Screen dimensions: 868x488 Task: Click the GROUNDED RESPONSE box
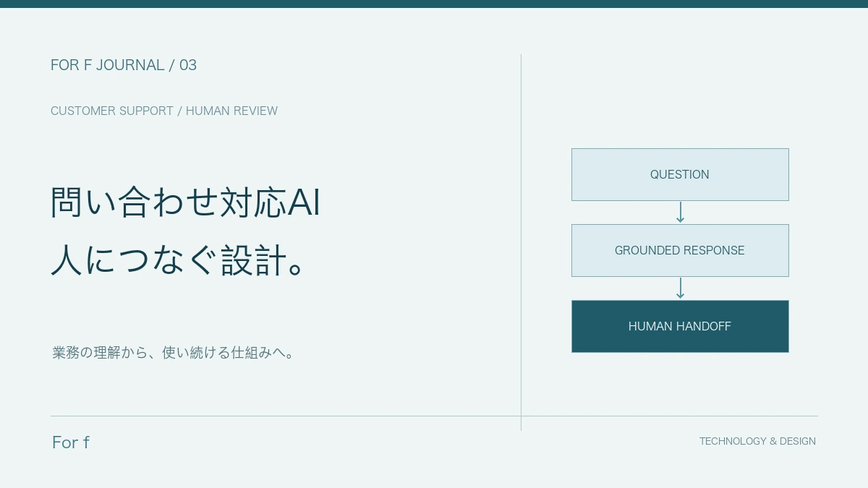680,250
